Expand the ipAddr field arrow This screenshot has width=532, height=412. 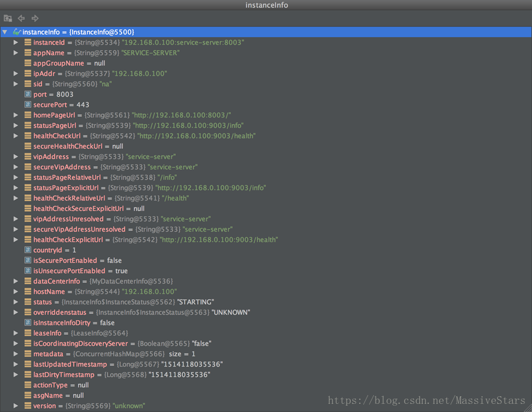16,74
